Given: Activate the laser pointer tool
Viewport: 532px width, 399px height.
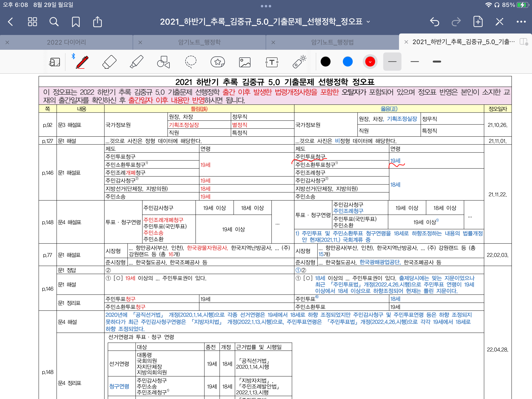Looking at the screenshot, I should point(299,62).
